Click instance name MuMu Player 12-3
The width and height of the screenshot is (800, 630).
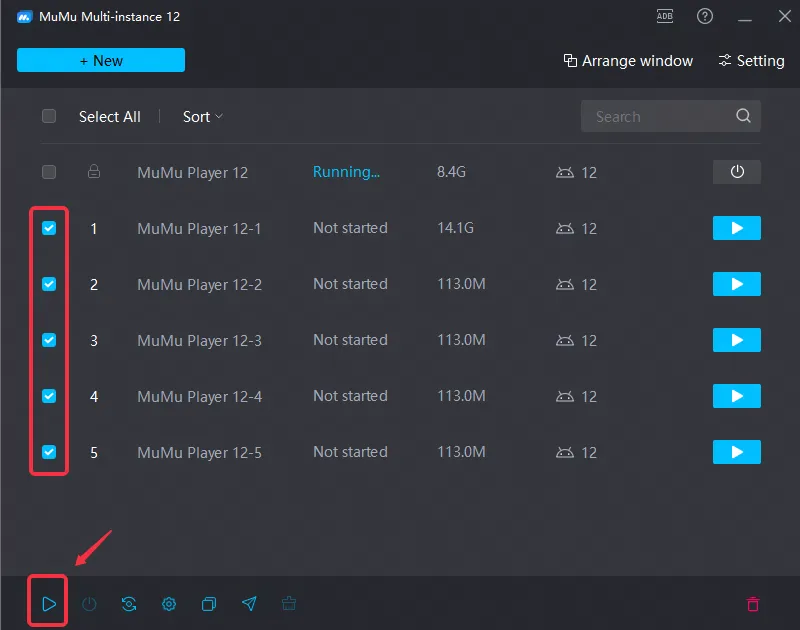(199, 341)
